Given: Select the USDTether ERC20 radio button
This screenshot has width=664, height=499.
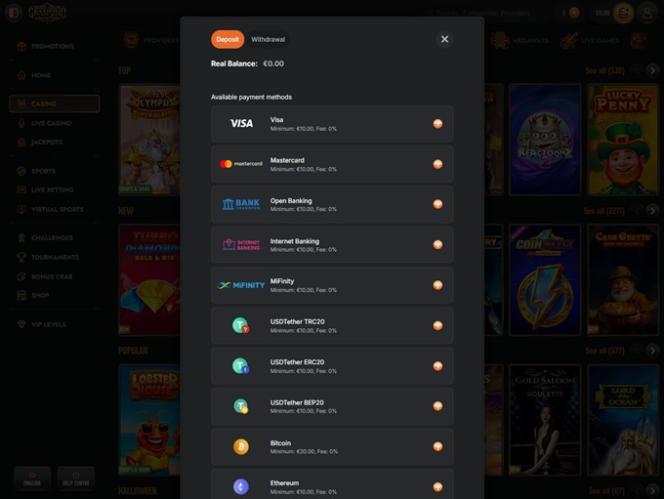Looking at the screenshot, I should (438, 366).
